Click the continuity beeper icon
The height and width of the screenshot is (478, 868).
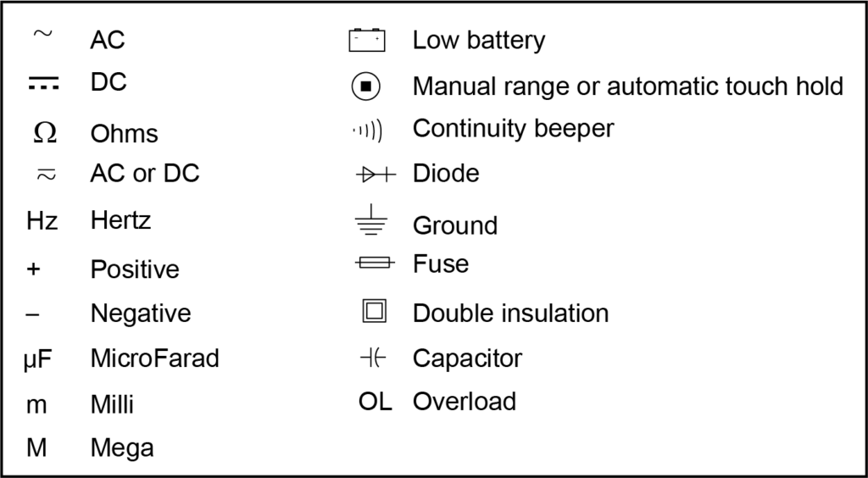367,130
